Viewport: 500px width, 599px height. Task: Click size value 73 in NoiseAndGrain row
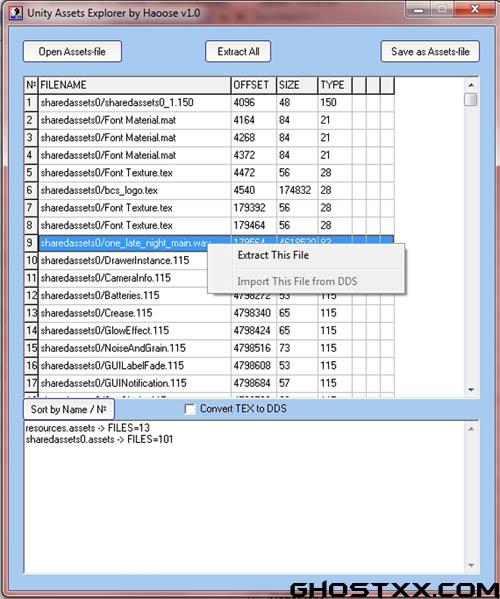click(285, 348)
